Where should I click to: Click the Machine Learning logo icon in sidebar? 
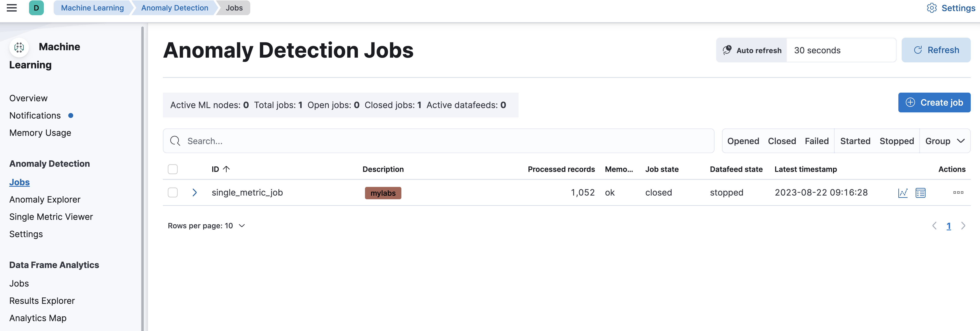click(19, 47)
